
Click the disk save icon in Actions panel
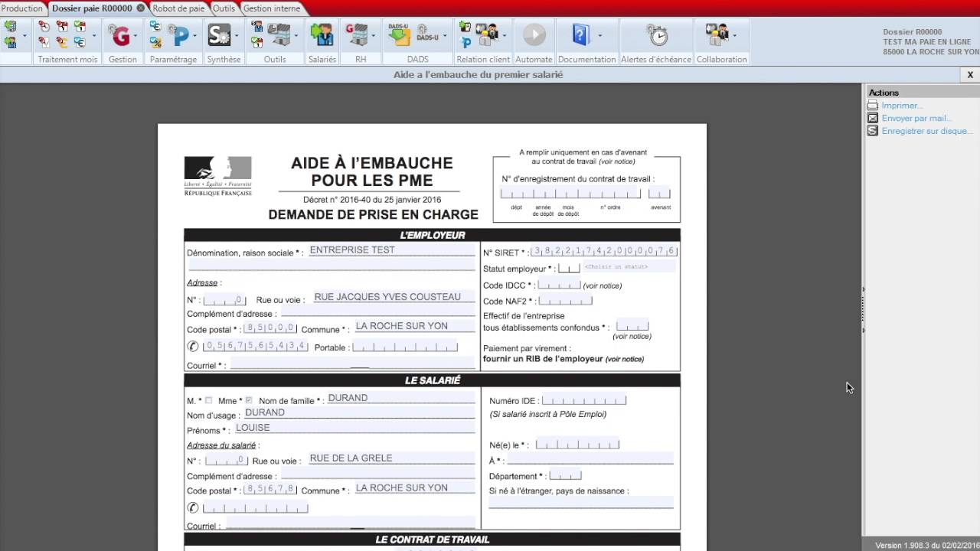coord(872,131)
